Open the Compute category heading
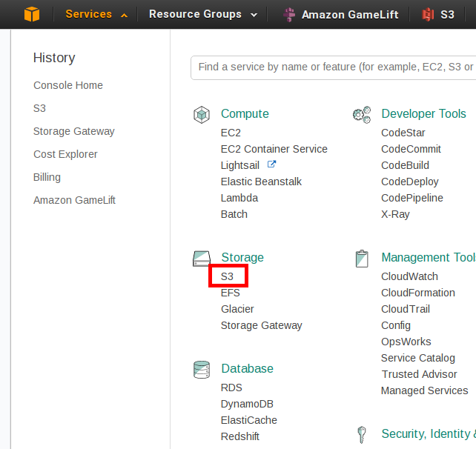The image size is (476, 449). [x=245, y=114]
